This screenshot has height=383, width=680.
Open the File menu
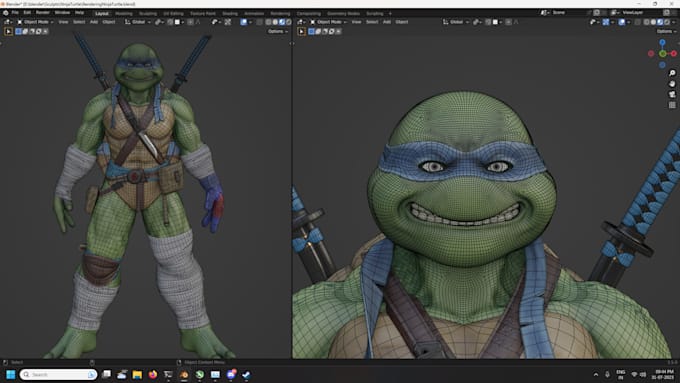[15, 13]
